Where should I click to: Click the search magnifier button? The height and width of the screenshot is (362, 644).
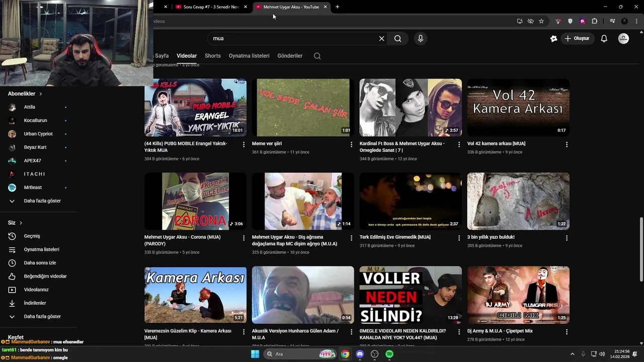(x=398, y=39)
